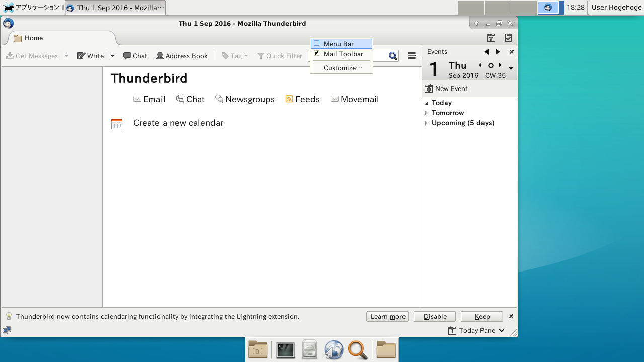Select Thunderbird window in the taskbar

tap(115, 8)
